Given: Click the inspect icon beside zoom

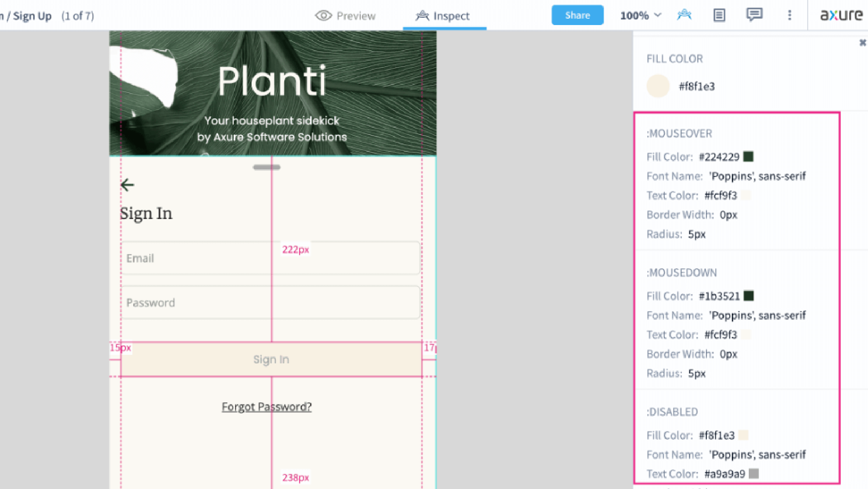Looking at the screenshot, I should pyautogui.click(x=684, y=15).
